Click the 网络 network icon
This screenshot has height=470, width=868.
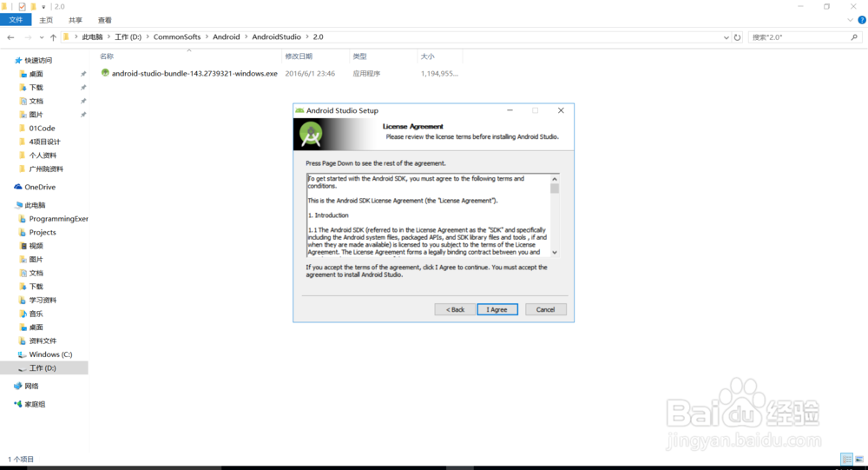pyautogui.click(x=18, y=386)
